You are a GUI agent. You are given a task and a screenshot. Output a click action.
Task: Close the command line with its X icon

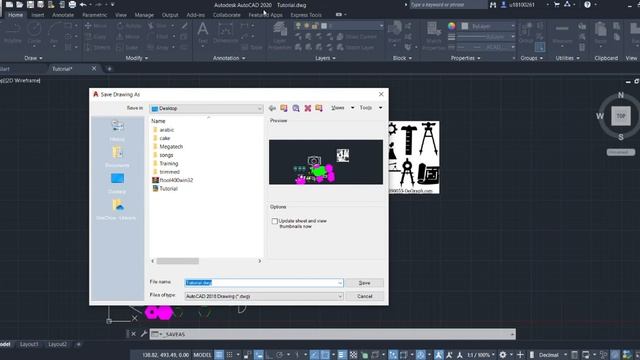(133, 334)
